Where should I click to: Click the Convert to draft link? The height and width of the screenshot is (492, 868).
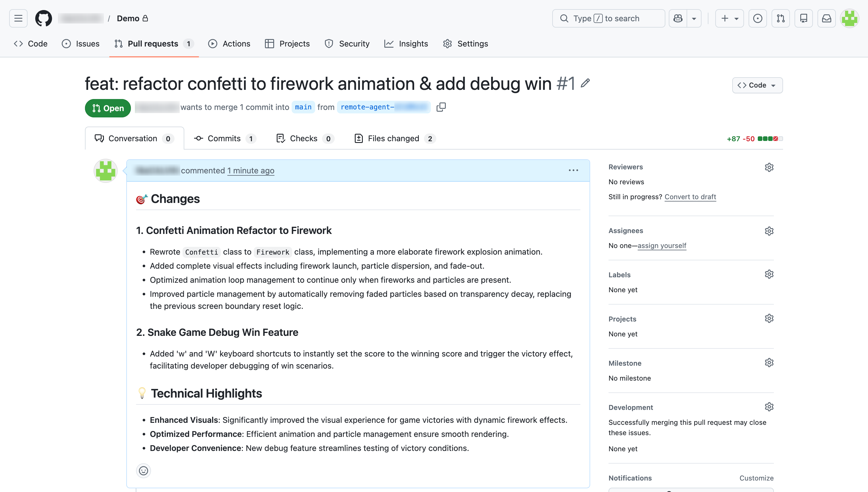coord(690,197)
